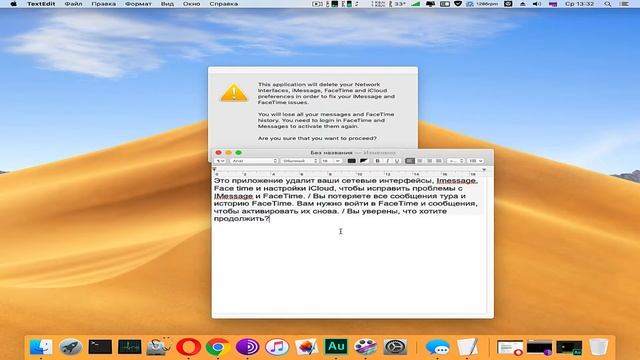Open the rightmost minimized window in the Dock
The image size is (640, 360).
(x=569, y=347)
